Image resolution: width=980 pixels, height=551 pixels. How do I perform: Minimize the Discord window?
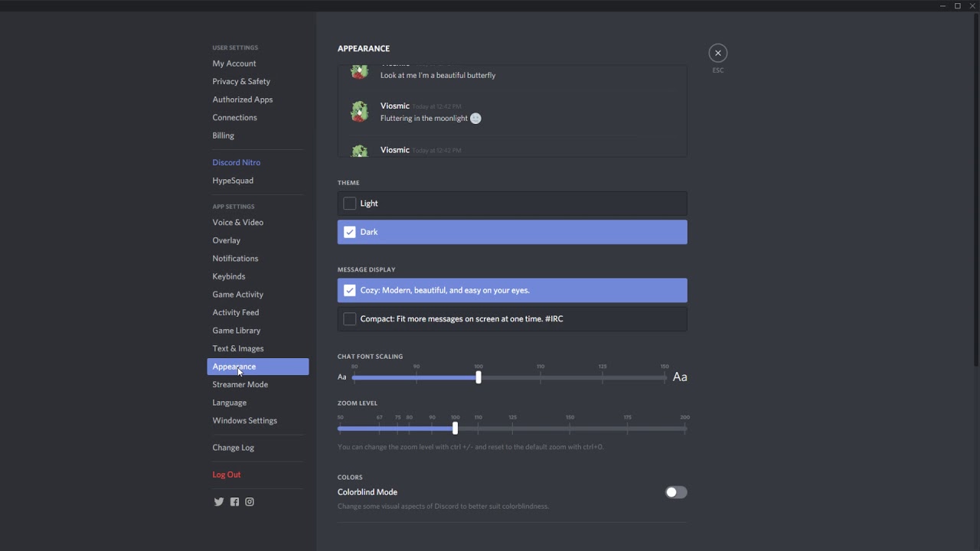click(x=942, y=6)
